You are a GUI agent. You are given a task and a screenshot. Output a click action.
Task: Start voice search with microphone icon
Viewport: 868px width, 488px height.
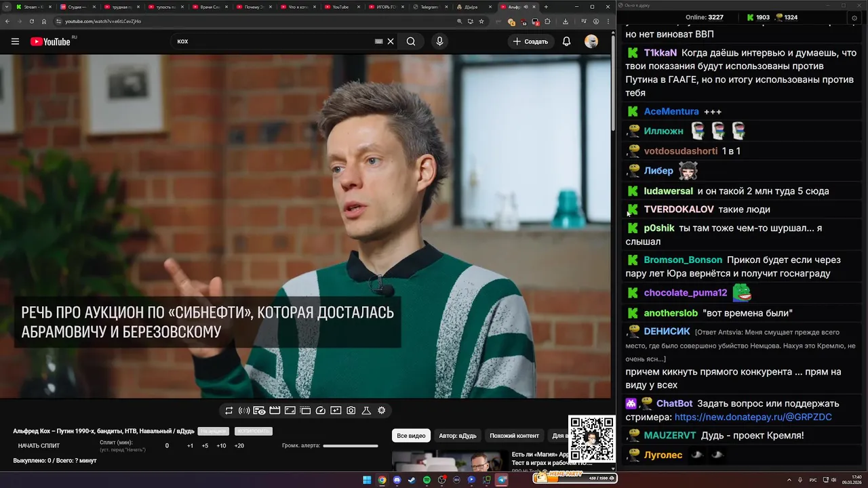coord(439,41)
